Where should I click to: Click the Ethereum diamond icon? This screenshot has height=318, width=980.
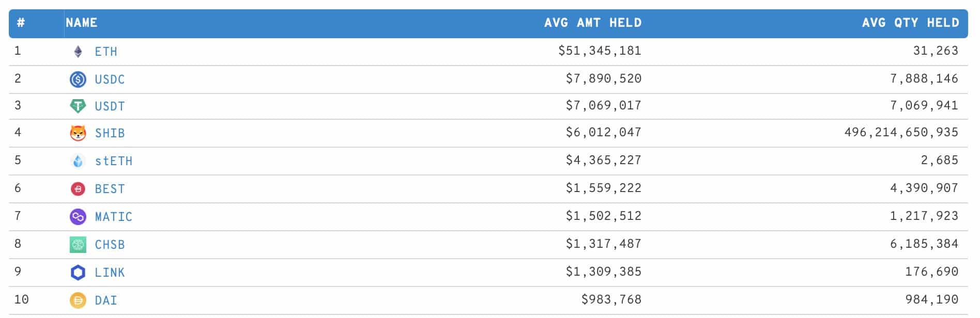tap(78, 52)
